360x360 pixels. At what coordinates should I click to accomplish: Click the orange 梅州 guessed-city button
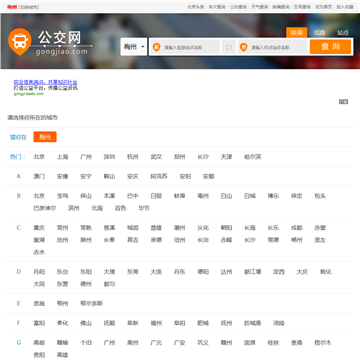pyautogui.click(x=45, y=137)
